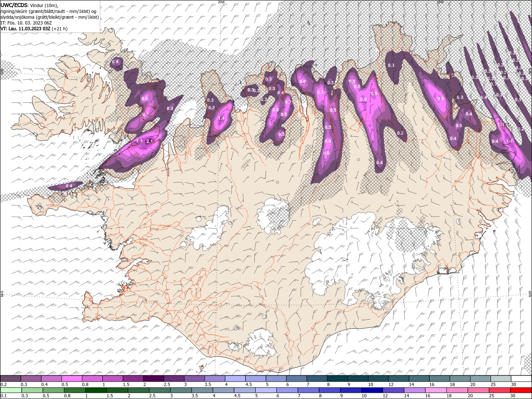Pick the bottom-row grey-green swatch at 3
The height and width of the screenshot is (399, 532).
tap(181, 390)
